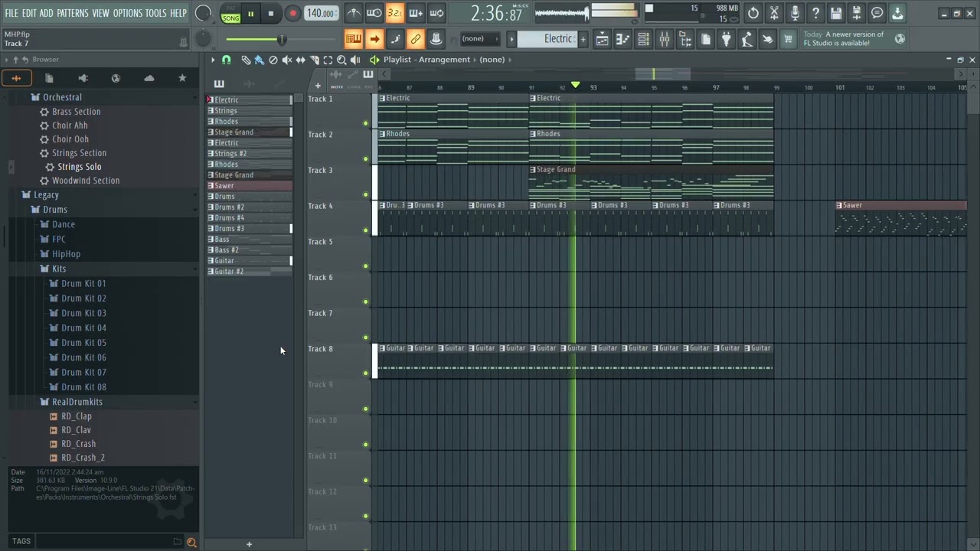Select the playlist zoom tool
The image size is (980, 551).
[x=341, y=60]
